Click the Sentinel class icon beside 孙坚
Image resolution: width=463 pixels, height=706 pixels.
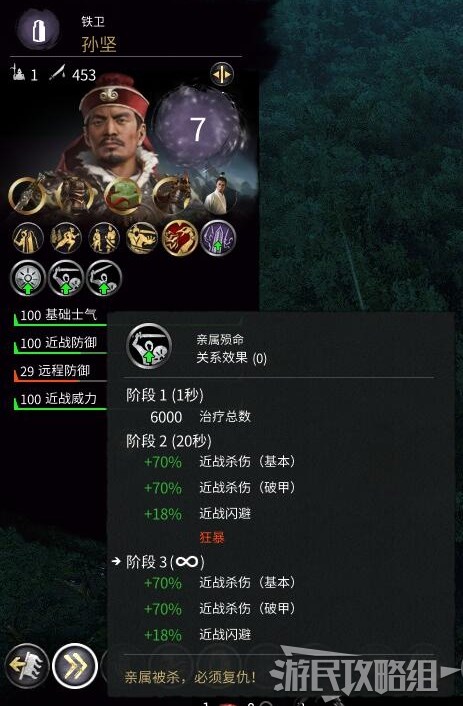pyautogui.click(x=38, y=30)
